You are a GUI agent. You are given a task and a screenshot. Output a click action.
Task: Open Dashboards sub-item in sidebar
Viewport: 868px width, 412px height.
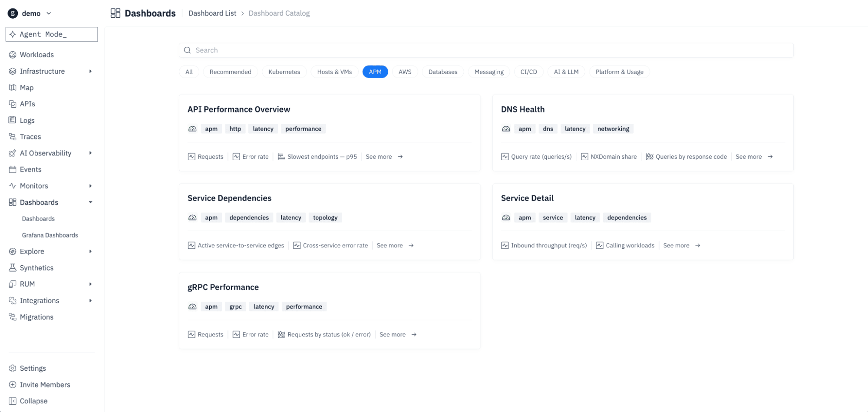(x=38, y=219)
